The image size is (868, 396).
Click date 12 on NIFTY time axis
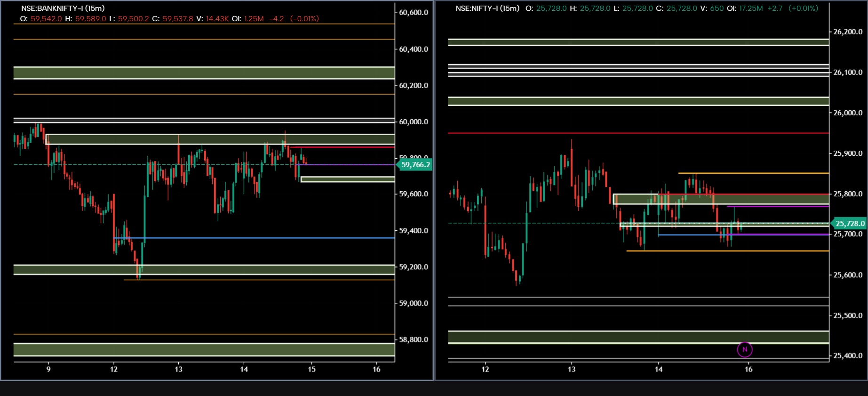point(485,370)
